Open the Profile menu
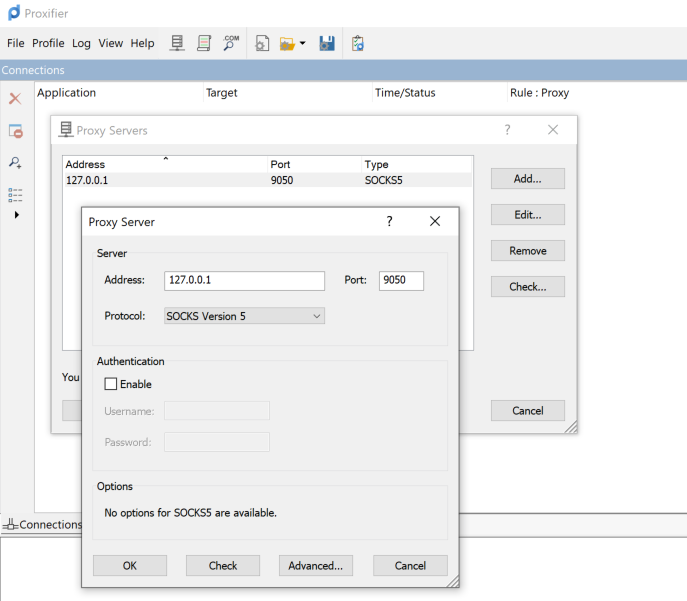The height and width of the screenshot is (601, 687). (x=48, y=43)
